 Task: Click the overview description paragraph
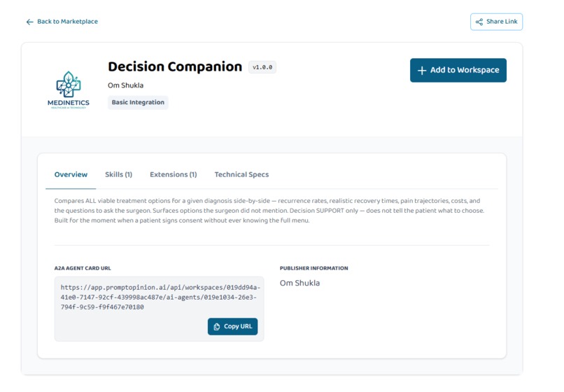point(270,211)
